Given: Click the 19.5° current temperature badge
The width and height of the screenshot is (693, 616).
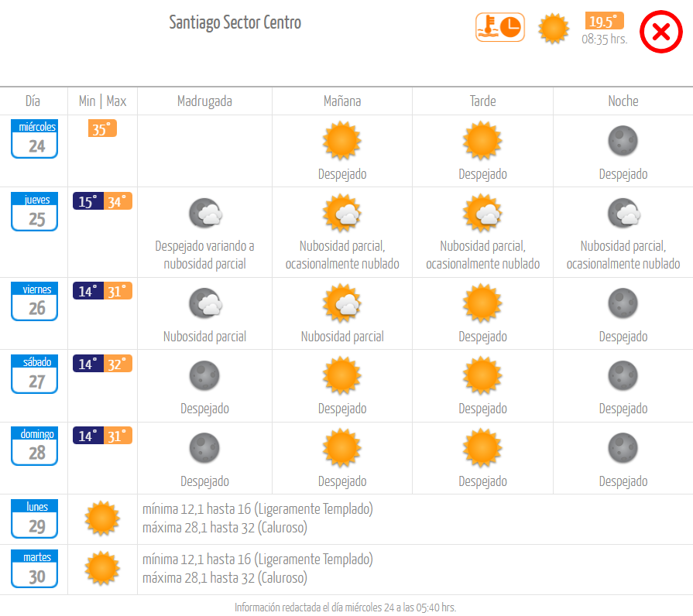Looking at the screenshot, I should 604,21.
